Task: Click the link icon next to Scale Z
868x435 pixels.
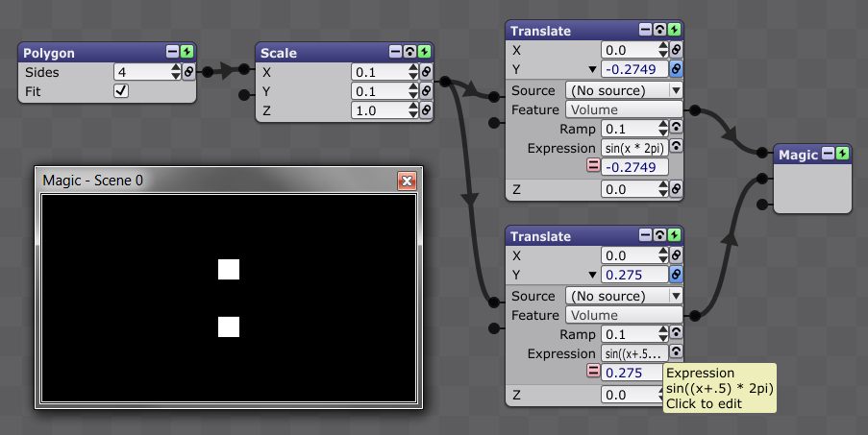Action: tap(426, 110)
